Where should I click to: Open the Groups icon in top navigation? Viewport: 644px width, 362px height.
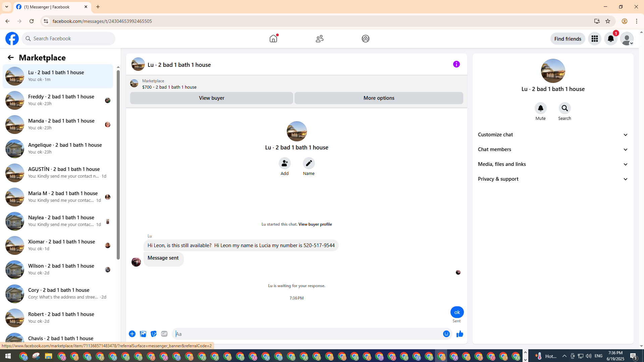(366, 39)
